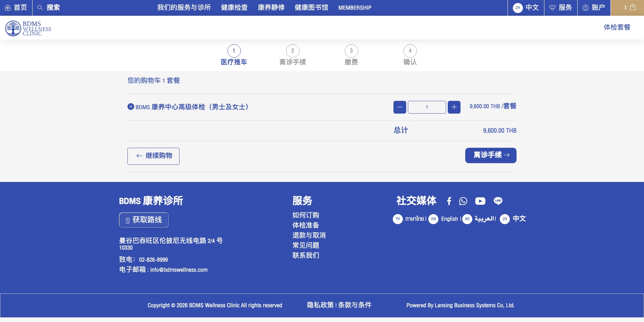This screenshot has height=322, width=644.
Task: Click the 体检套餐 link
Action: pos(617,27)
